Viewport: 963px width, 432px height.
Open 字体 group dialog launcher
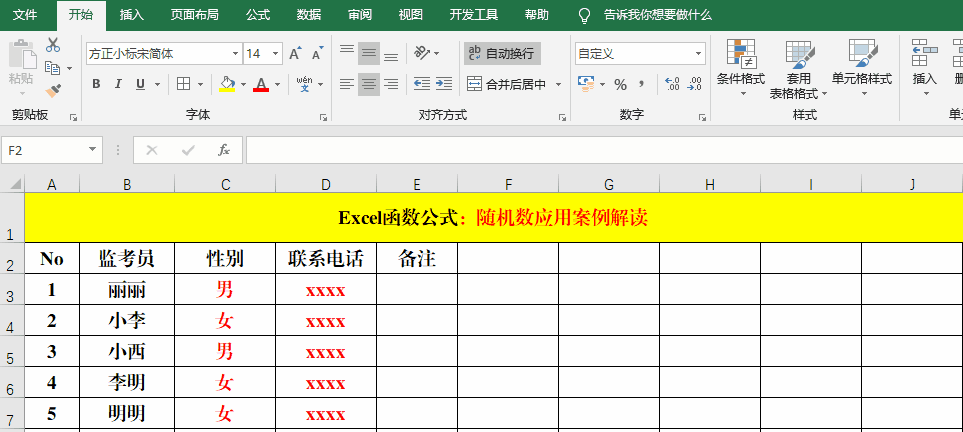[322, 117]
